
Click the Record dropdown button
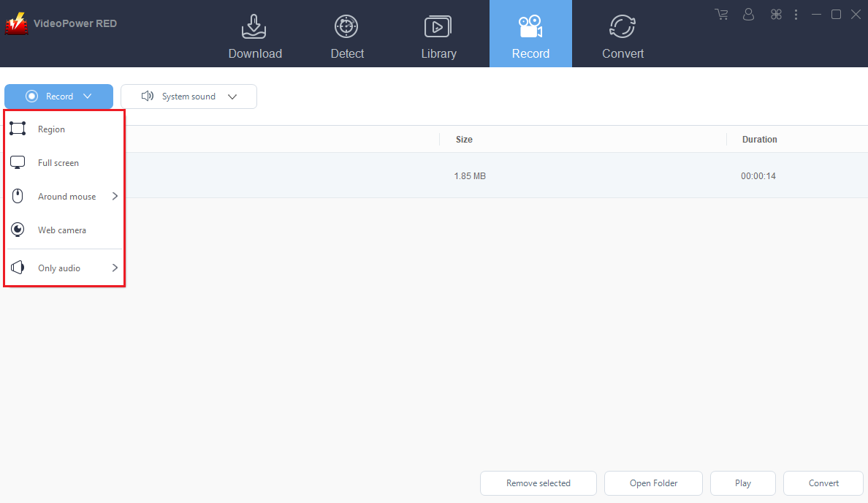[58, 97]
